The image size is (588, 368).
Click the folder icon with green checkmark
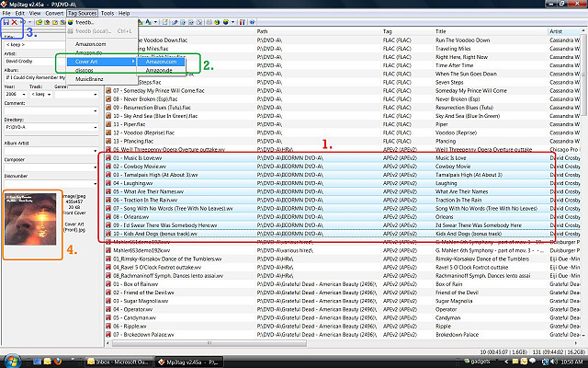coord(39,22)
